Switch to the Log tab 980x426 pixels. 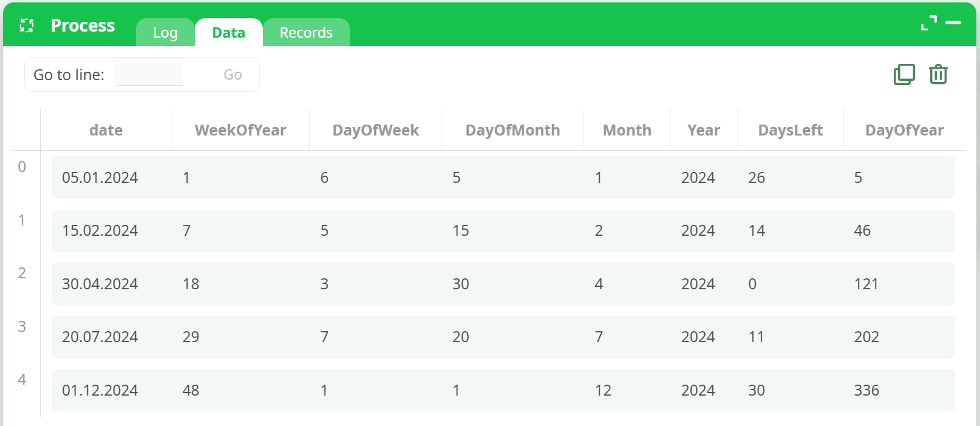(165, 33)
